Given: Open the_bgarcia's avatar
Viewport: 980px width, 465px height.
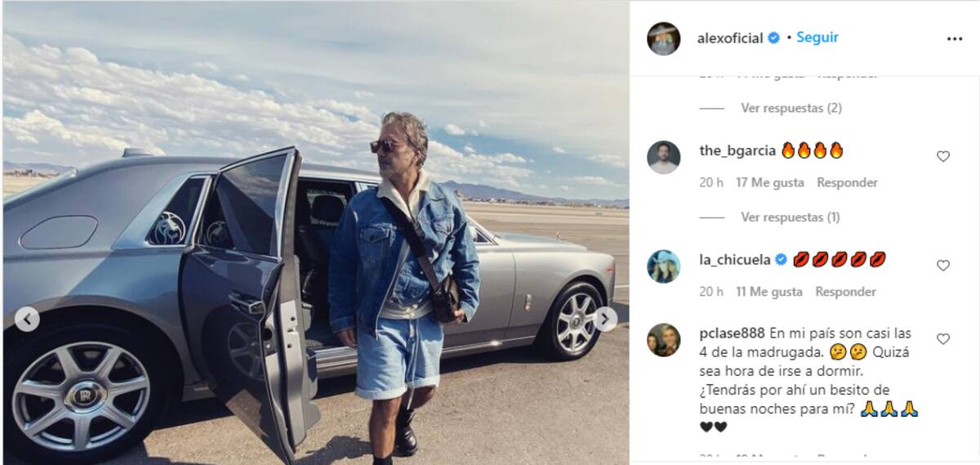Looking at the screenshot, I should 664,157.
